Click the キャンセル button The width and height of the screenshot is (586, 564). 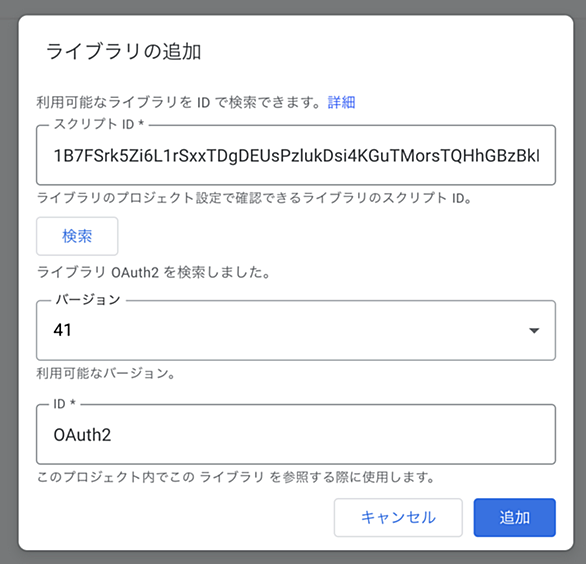(398, 517)
